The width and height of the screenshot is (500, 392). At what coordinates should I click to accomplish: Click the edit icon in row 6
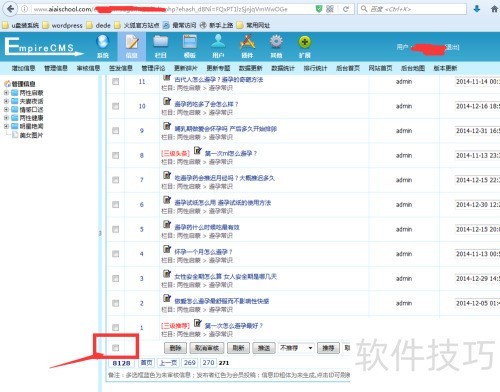[x=167, y=200]
